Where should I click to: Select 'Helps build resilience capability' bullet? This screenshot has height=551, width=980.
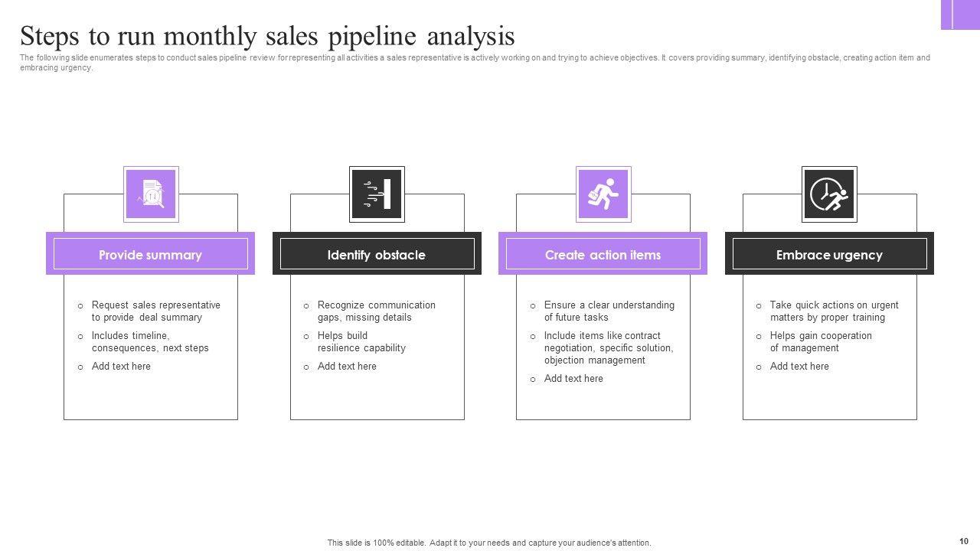tap(361, 341)
